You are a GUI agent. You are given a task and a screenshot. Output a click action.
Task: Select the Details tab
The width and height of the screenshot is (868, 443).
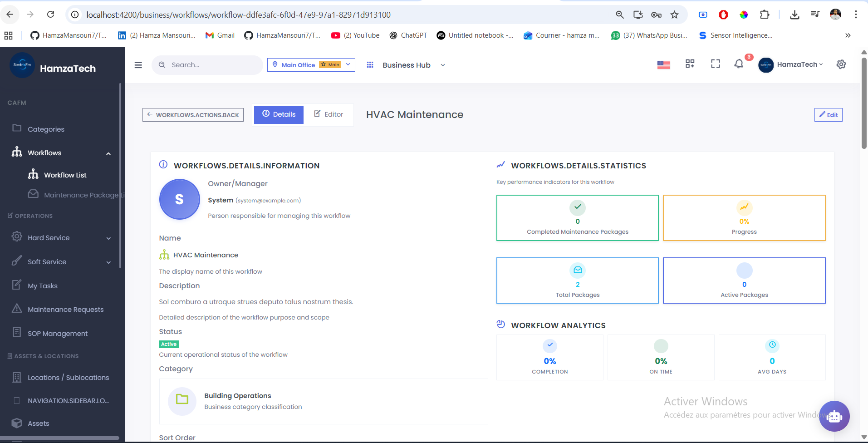[278, 114]
